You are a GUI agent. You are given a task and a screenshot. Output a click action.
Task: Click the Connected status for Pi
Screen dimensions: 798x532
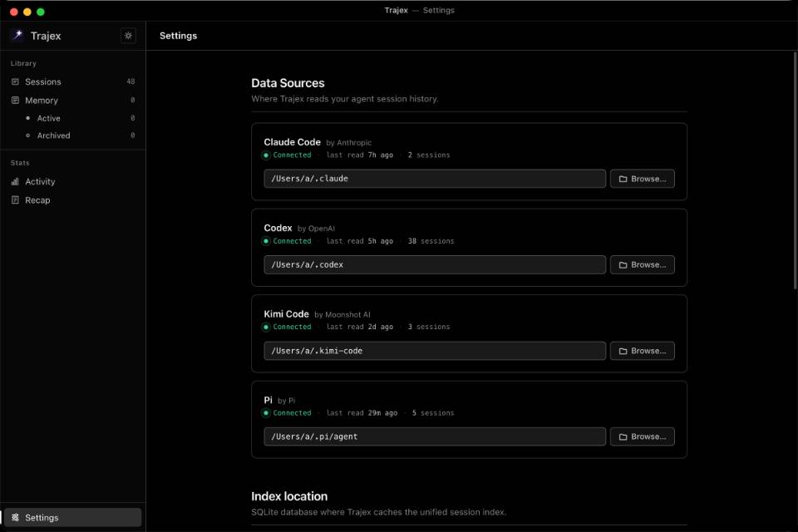click(292, 413)
